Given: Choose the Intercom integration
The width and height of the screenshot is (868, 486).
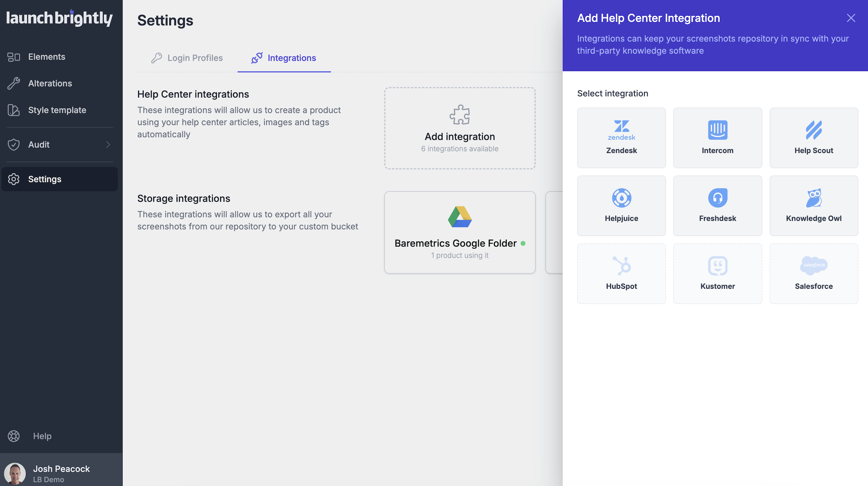Looking at the screenshot, I should (x=717, y=138).
